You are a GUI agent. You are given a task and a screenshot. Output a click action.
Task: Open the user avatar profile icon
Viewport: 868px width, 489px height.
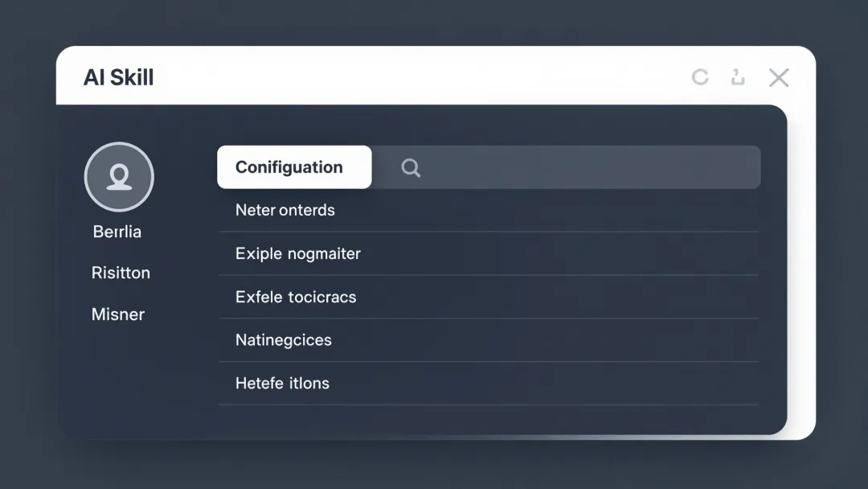click(119, 177)
